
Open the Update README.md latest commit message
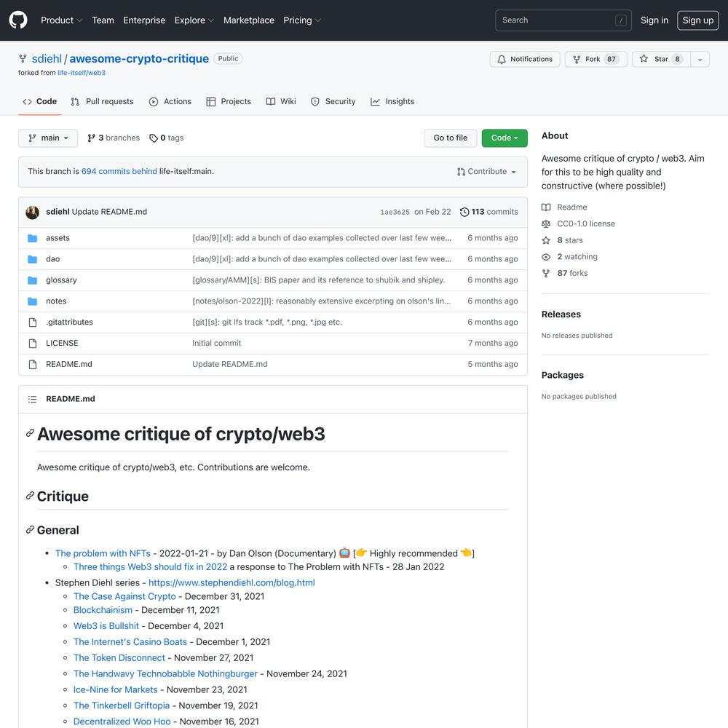(109, 212)
